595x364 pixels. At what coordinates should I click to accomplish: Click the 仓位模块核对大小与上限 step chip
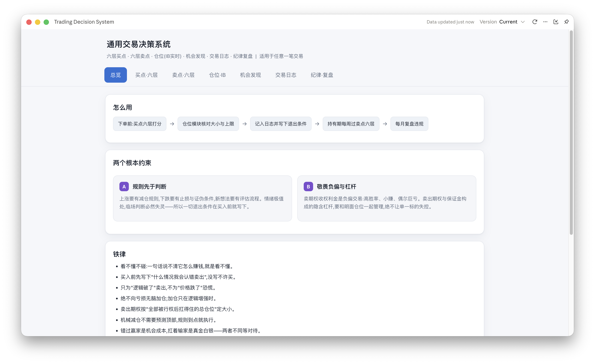pos(208,124)
